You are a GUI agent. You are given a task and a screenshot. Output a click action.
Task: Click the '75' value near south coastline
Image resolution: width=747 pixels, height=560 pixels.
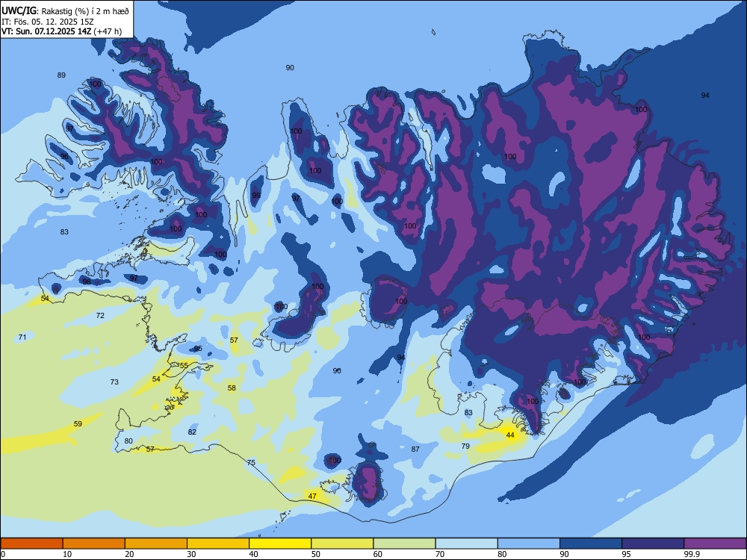pyautogui.click(x=251, y=462)
